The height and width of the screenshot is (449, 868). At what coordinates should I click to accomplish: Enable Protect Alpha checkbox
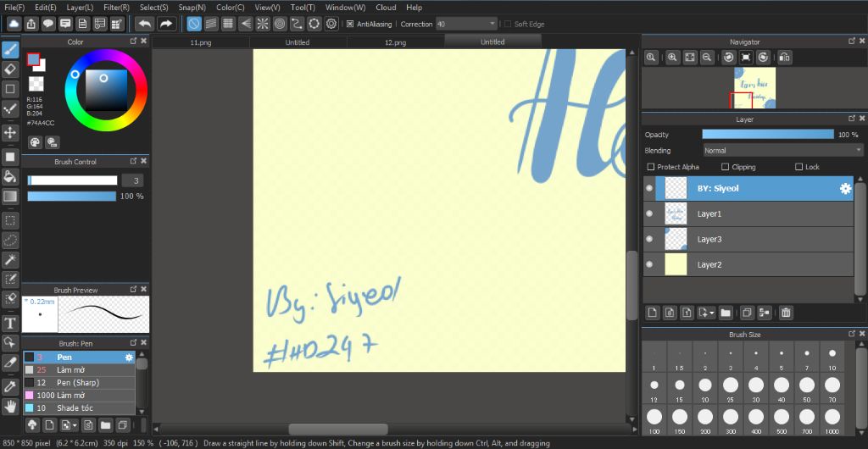pos(650,166)
